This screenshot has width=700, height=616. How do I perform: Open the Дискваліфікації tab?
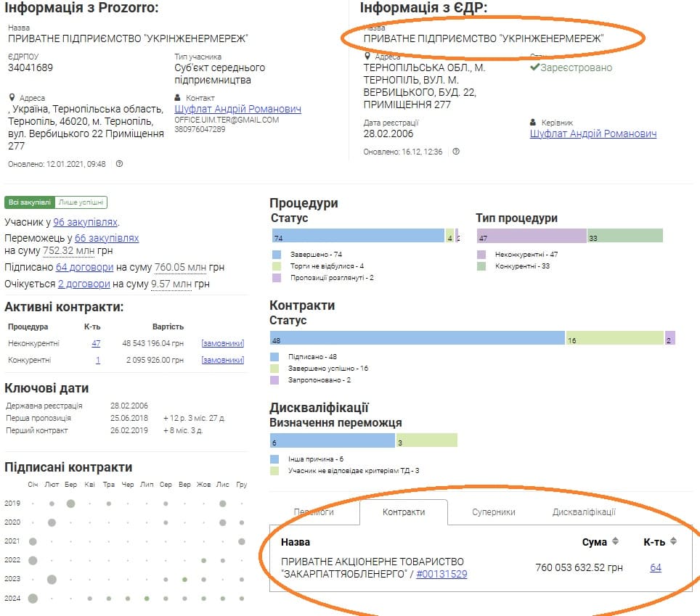coord(584,512)
